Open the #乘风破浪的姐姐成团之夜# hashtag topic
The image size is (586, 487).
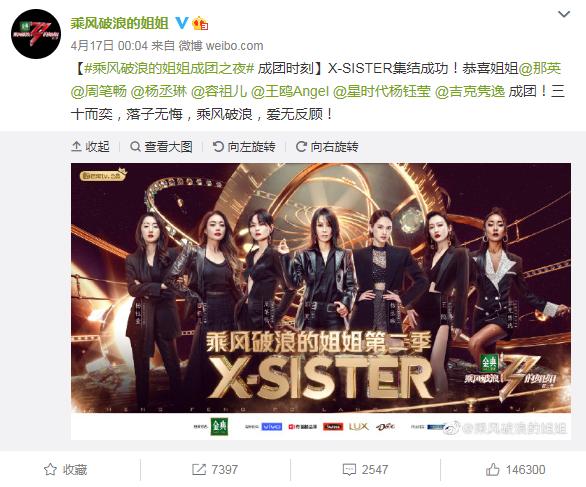pyautogui.click(x=169, y=69)
